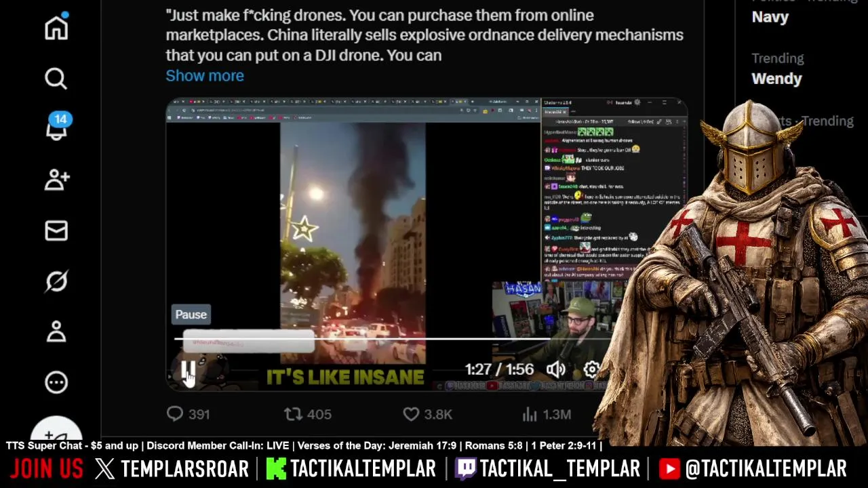868x488 pixels.
Task: Open Messages envelope icon
Action: click(56, 230)
